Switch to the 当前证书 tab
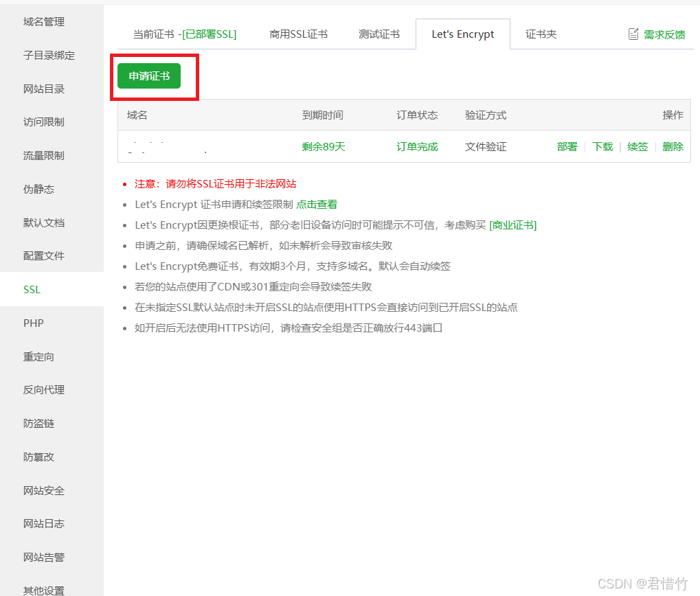Image resolution: width=700 pixels, height=596 pixels. pos(185,34)
